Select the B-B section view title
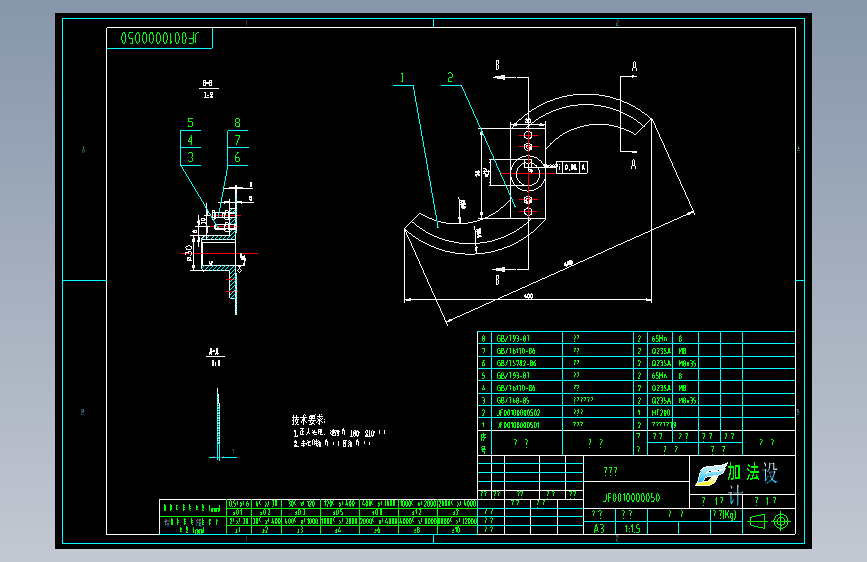Screen dimensions: 867x562 pos(208,89)
